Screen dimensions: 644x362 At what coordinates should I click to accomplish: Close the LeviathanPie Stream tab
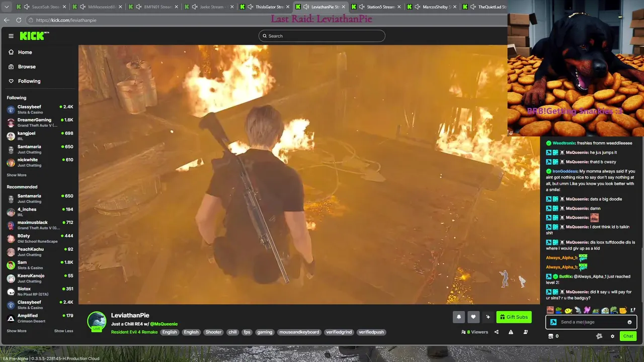pos(344,7)
